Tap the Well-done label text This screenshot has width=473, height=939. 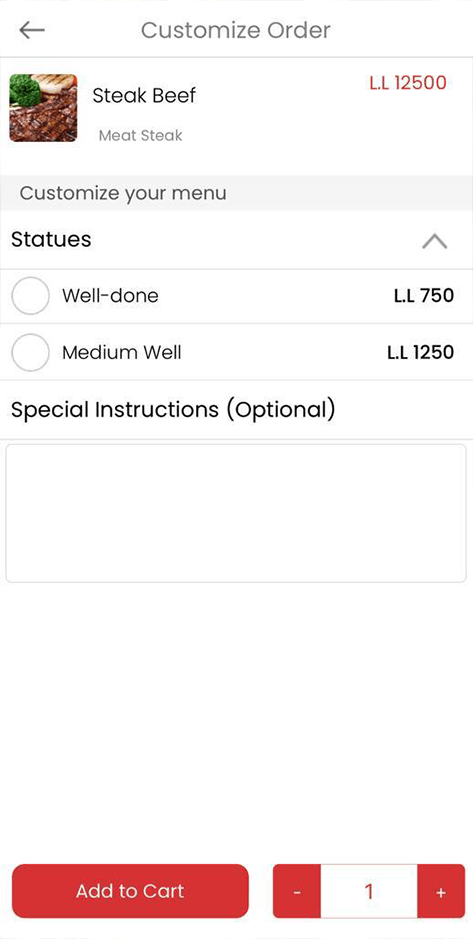pos(110,296)
